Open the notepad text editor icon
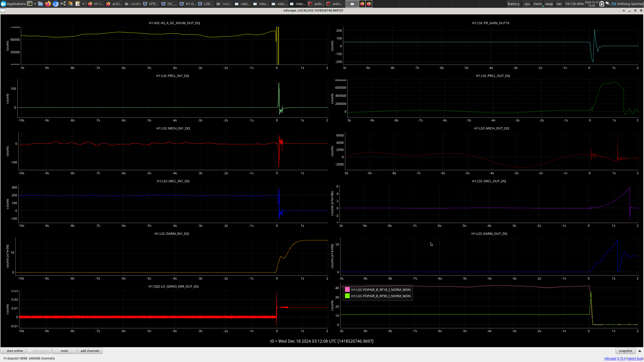Screen dimensions: 644x362 coord(78,4)
